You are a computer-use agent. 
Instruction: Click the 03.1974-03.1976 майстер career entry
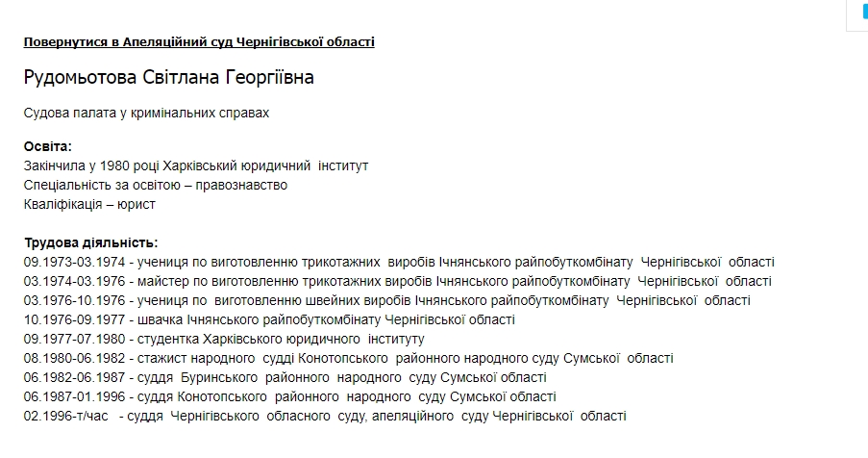click(397, 281)
